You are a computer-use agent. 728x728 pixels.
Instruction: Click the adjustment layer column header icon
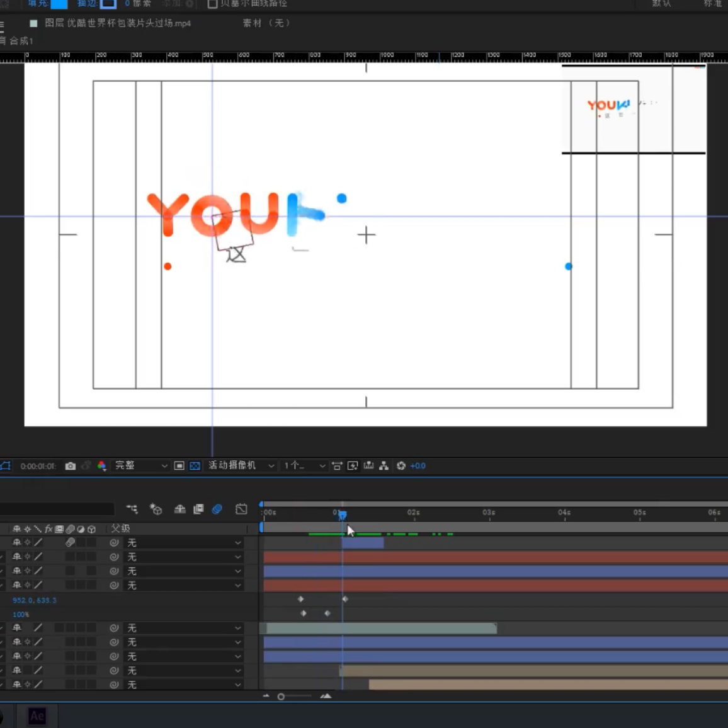(81, 529)
